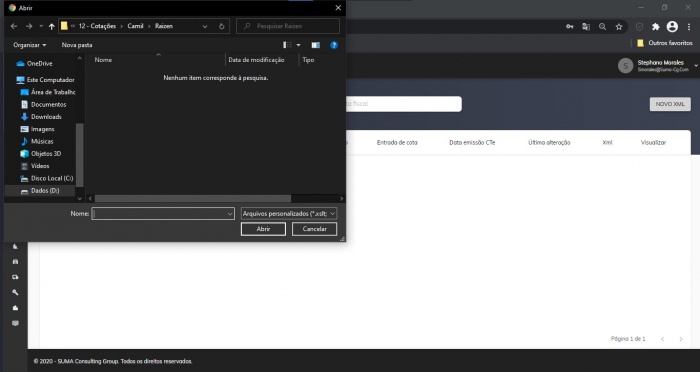This screenshot has width=700, height=372.
Task: Sort by Última alteração column
Action: coord(549,143)
